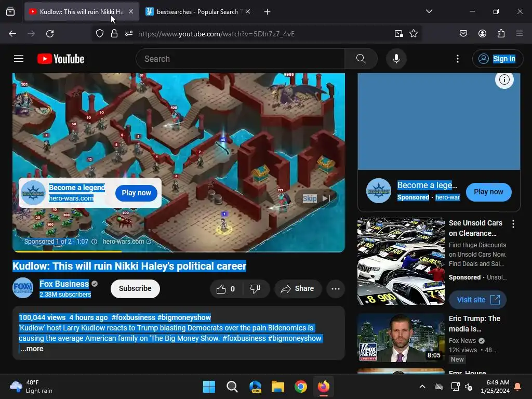This screenshot has height=399, width=532.
Task: Open #foxbusiness hashtag in description header
Action: click(134, 317)
